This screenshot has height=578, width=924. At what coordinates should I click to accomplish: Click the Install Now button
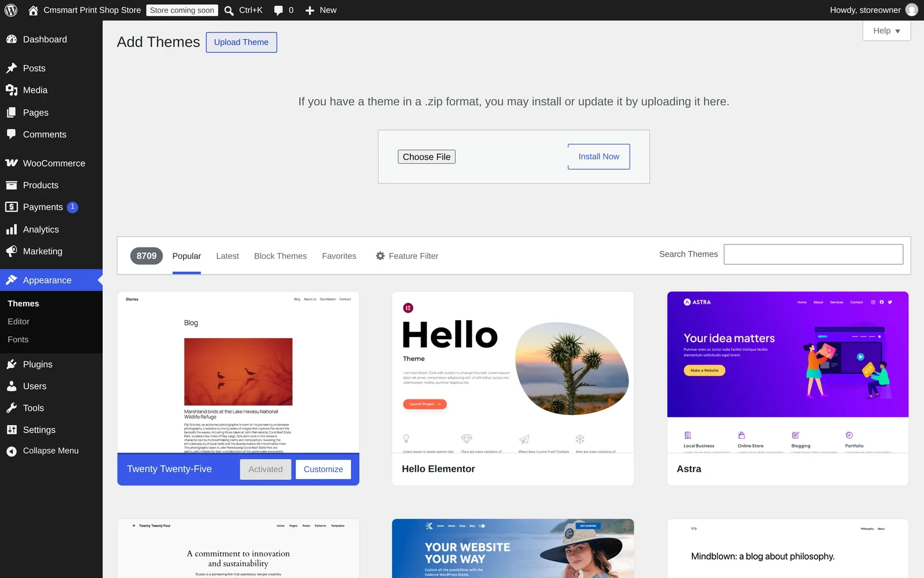pos(599,157)
